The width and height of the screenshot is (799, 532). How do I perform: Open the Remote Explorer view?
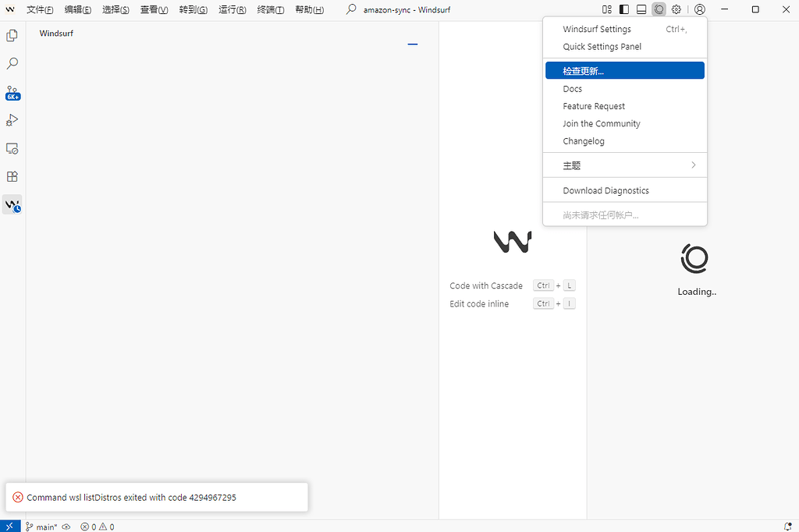point(12,148)
